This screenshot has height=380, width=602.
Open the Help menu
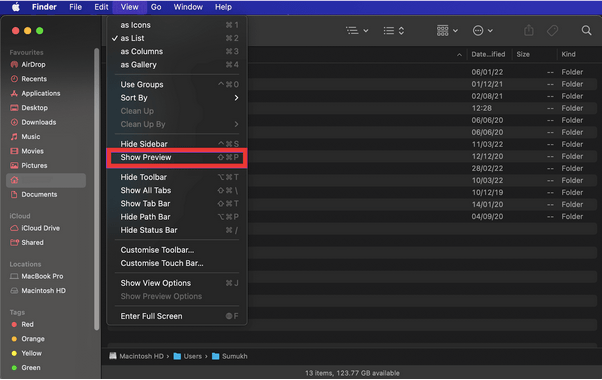[x=223, y=7]
